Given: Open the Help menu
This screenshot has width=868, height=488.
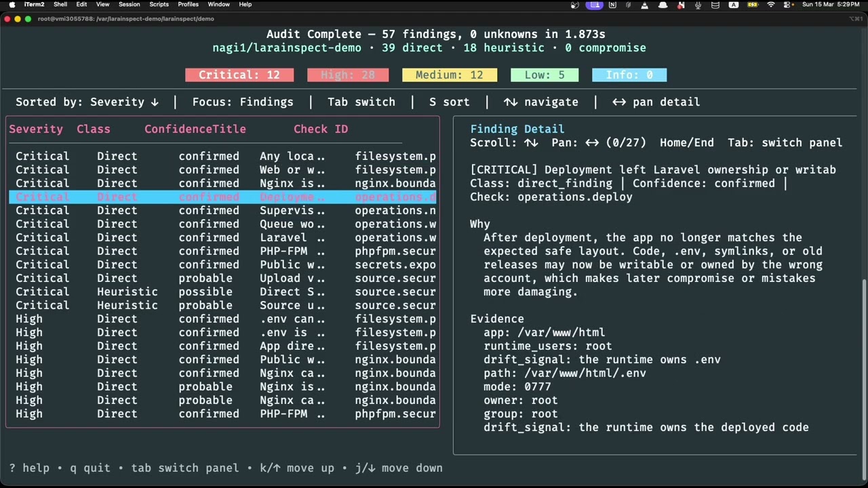Looking at the screenshot, I should (245, 4).
